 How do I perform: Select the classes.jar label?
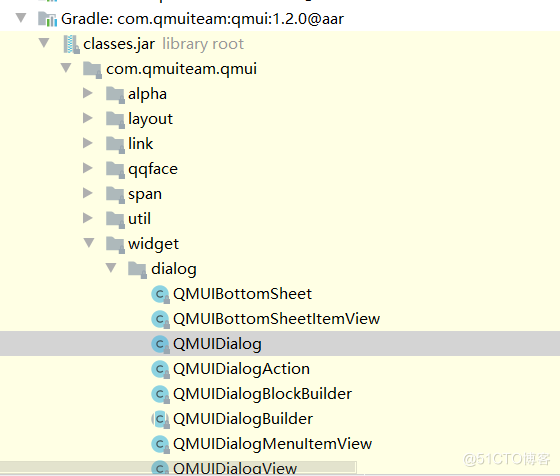[x=119, y=44]
